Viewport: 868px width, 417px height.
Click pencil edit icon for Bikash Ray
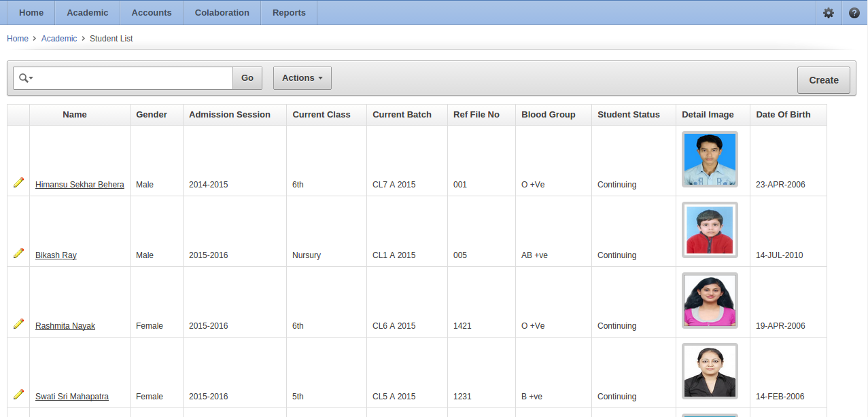tap(18, 253)
